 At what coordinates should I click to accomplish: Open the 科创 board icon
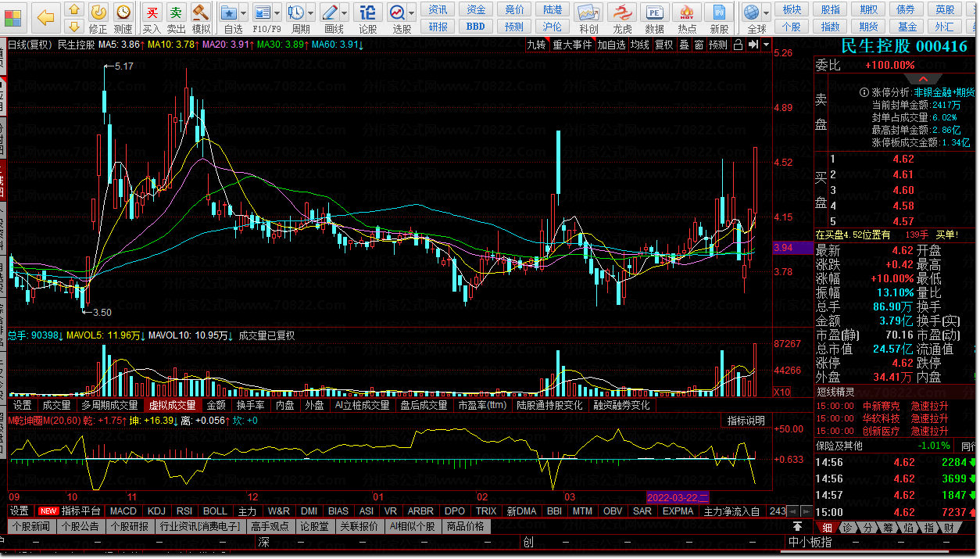point(588,18)
